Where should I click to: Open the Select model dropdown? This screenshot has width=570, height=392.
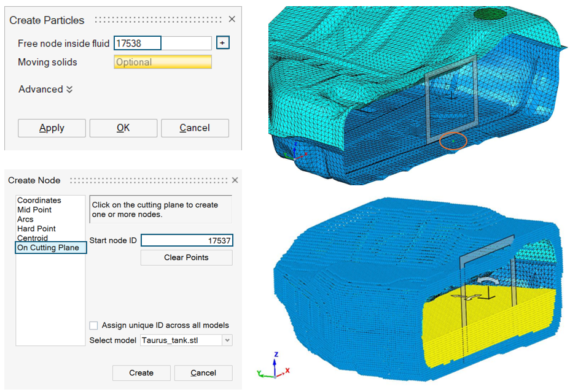tap(227, 340)
